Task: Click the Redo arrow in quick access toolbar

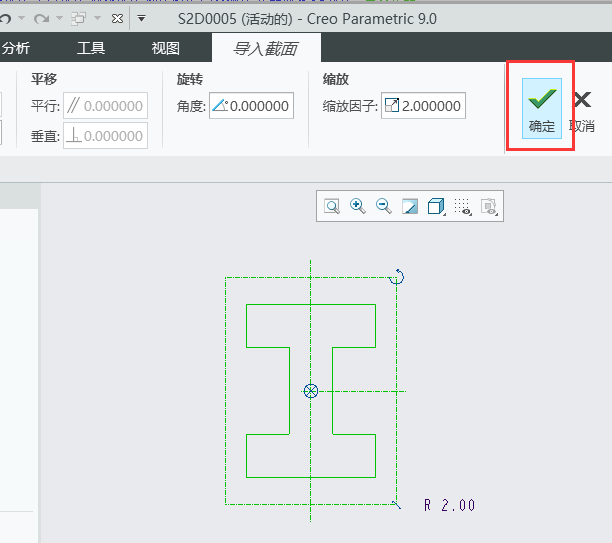Action: coord(41,18)
